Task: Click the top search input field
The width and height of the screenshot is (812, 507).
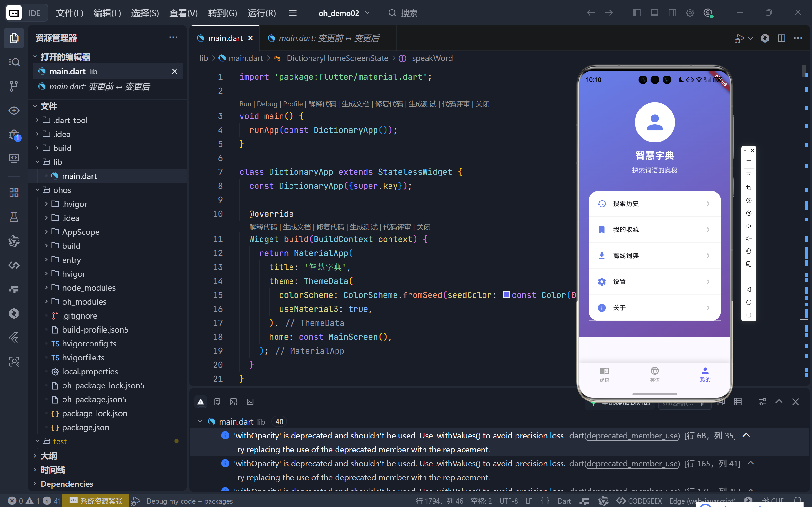Action: [409, 13]
